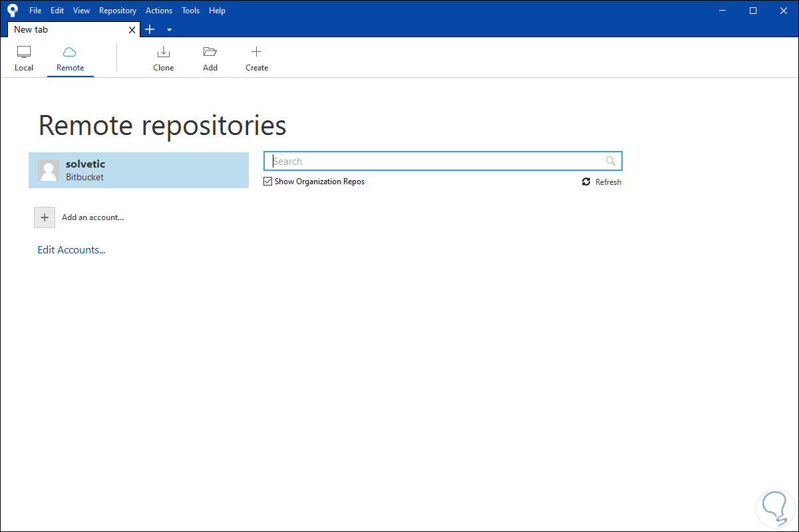Click the Clone download icon
Screen dimensions: 799x532
(163, 52)
